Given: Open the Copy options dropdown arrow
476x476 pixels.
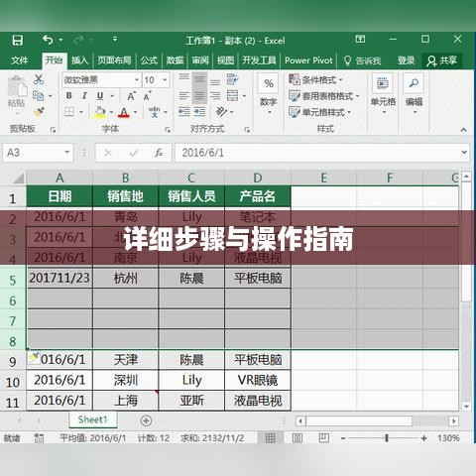Looking at the screenshot, I should click(x=51, y=96).
